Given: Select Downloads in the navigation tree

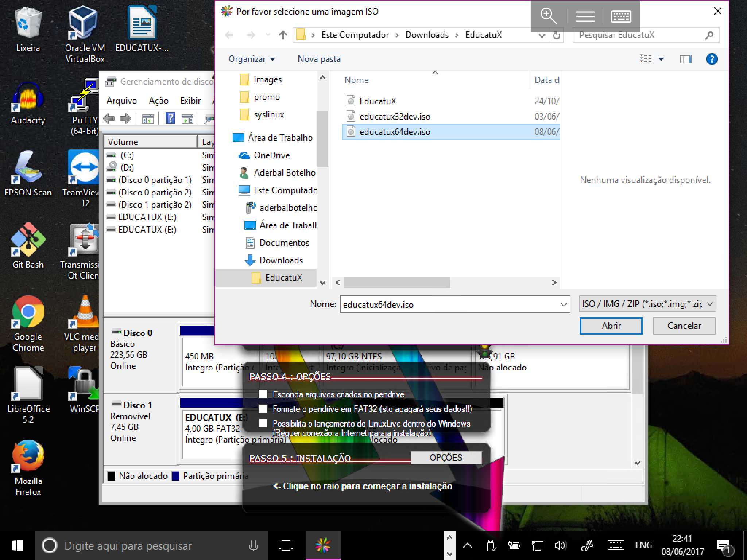Looking at the screenshot, I should point(281,260).
